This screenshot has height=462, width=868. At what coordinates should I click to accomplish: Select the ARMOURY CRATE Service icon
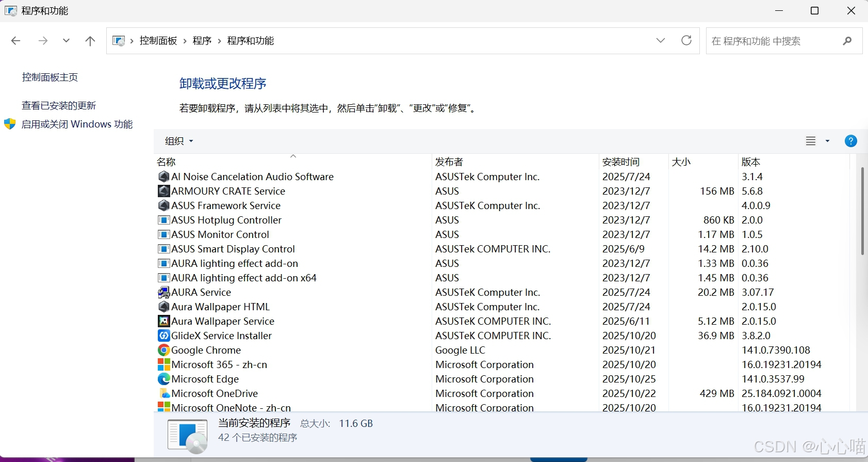point(163,191)
